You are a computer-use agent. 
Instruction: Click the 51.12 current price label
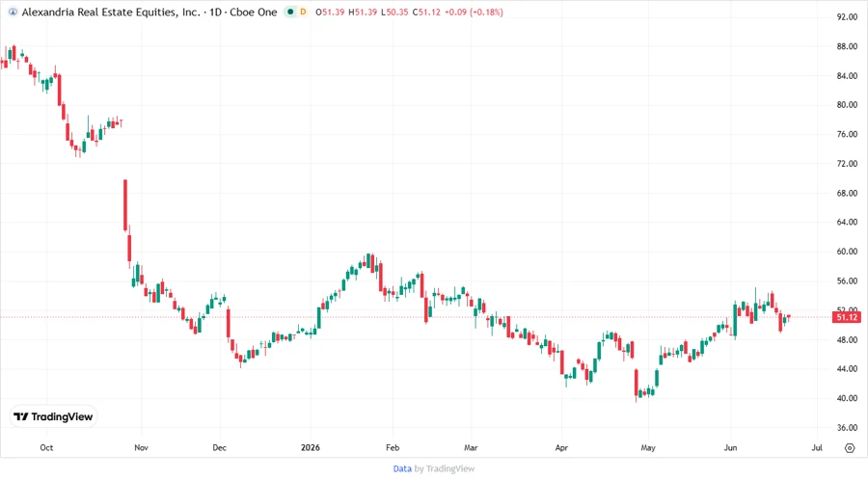(847, 317)
